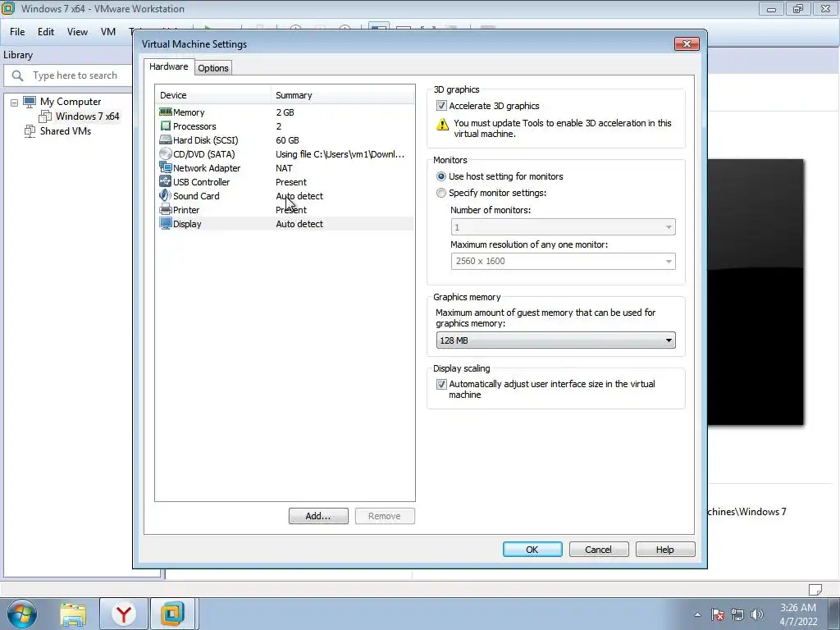
Task: Toggle Accelerate 3D graphics checkbox
Action: click(441, 106)
